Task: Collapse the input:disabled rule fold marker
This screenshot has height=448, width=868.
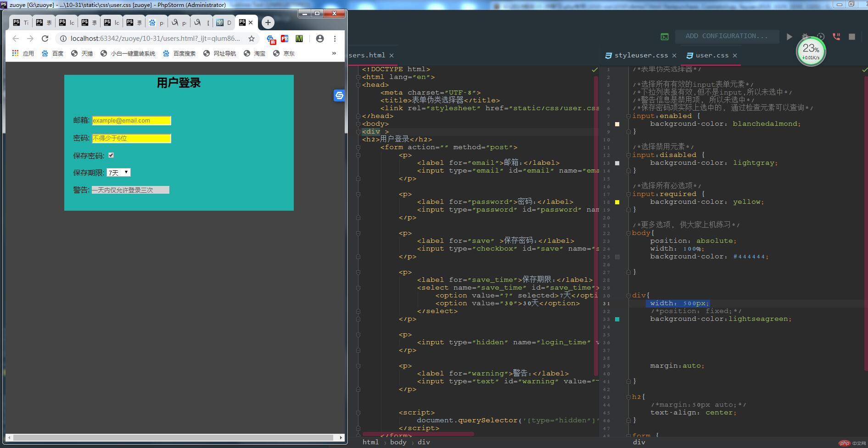Action: (628, 155)
